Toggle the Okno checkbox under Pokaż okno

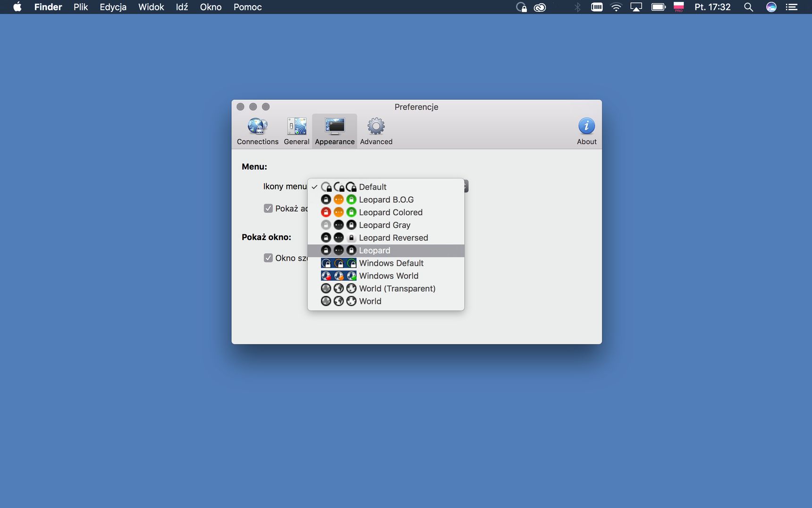(268, 258)
